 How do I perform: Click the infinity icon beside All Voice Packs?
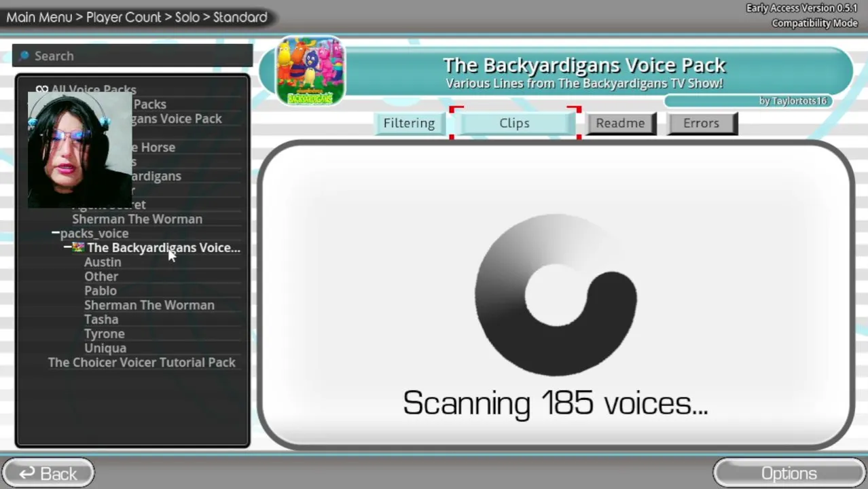41,89
